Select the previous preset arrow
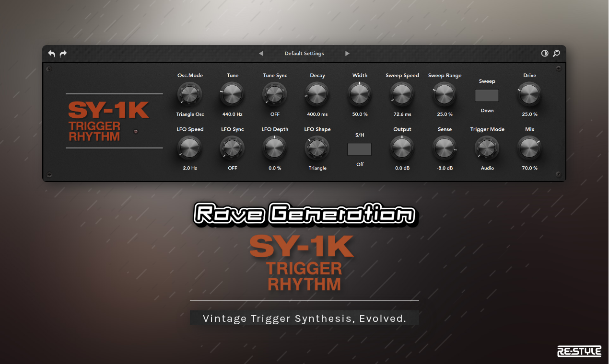This screenshot has height=364, width=609. coord(261,53)
